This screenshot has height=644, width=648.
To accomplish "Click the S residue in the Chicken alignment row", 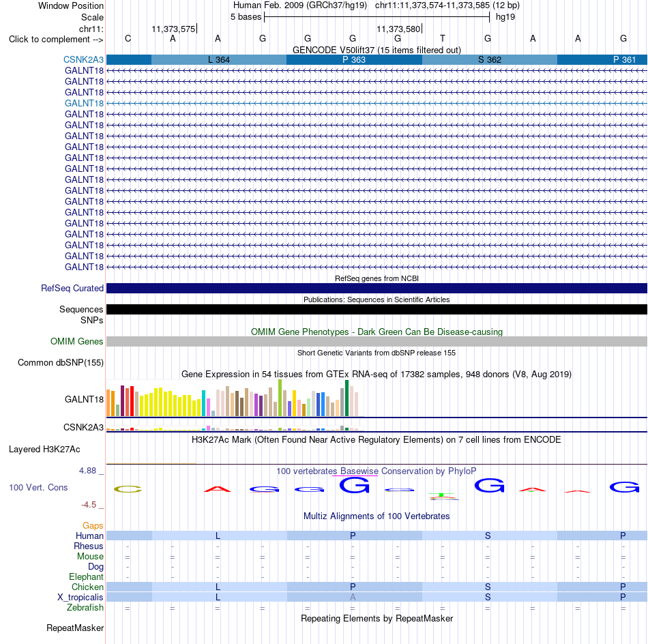I will tap(488, 587).
